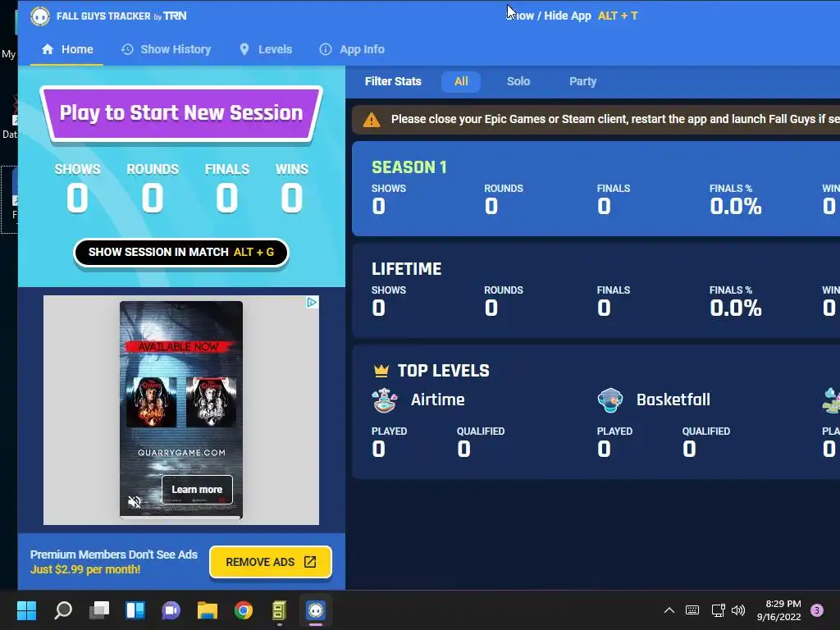
Task: Click the Show / Hide App ALT + T text
Action: click(572, 16)
